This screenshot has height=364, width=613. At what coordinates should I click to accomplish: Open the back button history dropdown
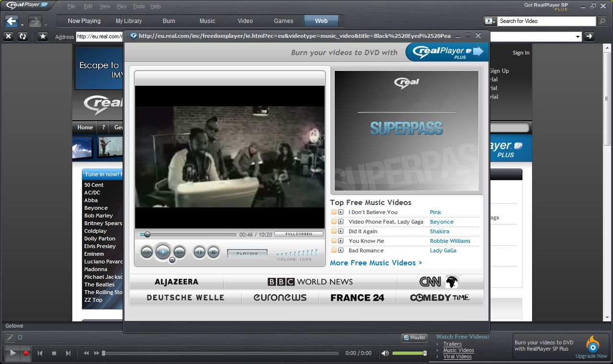click(22, 25)
